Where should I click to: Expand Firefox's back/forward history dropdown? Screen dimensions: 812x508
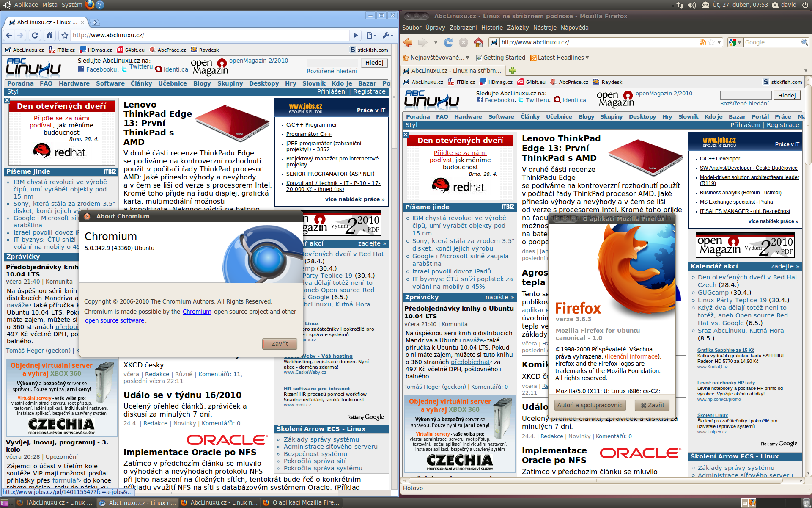coord(435,42)
